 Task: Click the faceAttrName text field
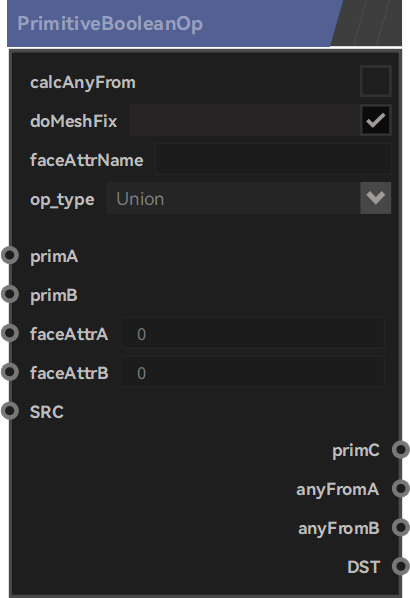[273, 159]
